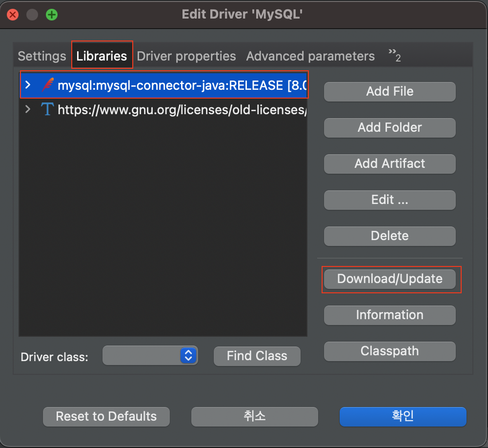The height and width of the screenshot is (448, 488).
Task: Expand the mysql-connector-java library row
Action: click(x=28, y=85)
